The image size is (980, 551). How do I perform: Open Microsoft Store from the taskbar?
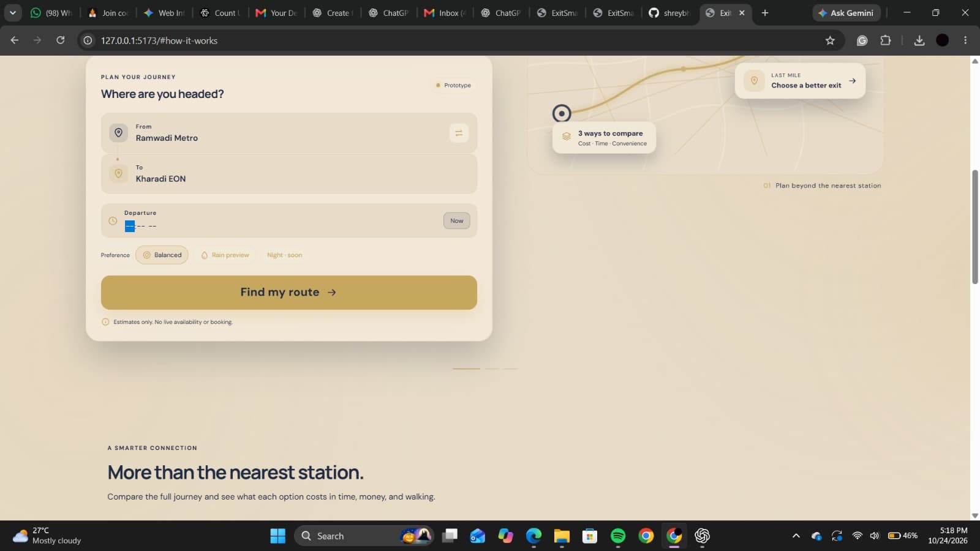[590, 536]
